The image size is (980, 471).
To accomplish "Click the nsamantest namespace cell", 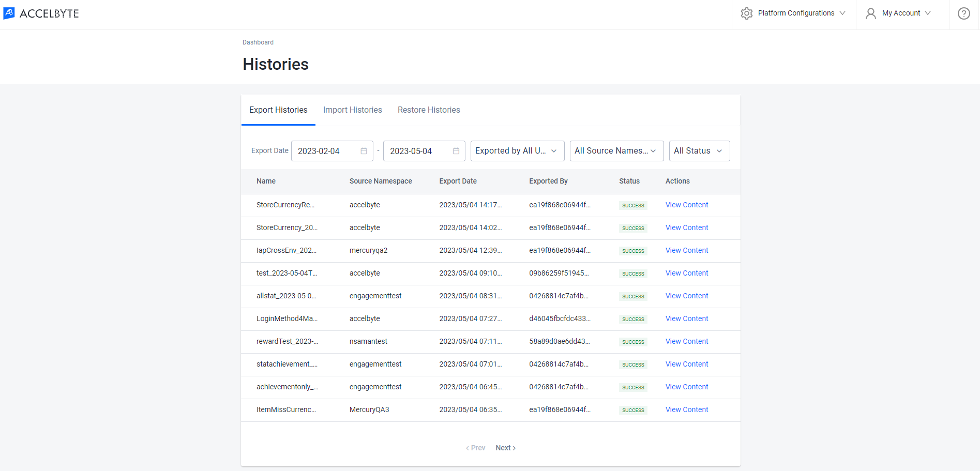I will click(368, 342).
